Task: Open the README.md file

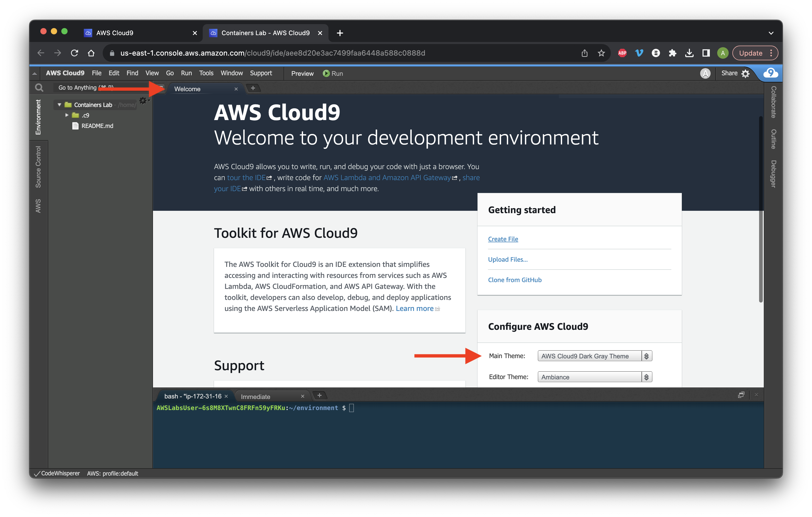Action: point(97,126)
